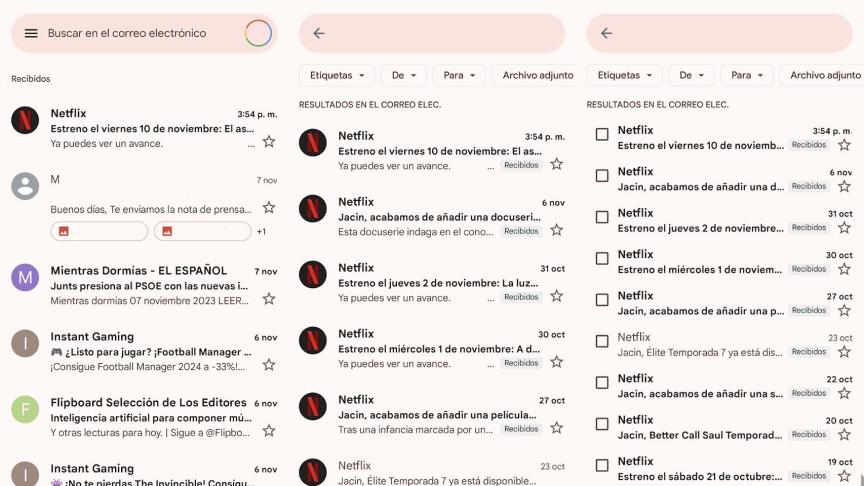Star the Flipboard Selección de Los Editores email

click(268, 431)
